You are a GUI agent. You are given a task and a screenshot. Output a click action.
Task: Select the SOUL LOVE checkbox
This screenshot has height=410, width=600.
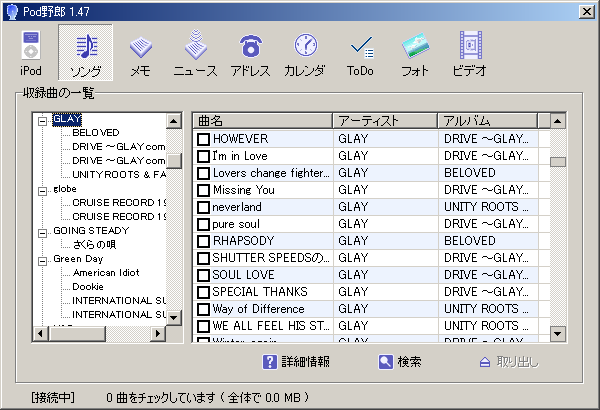pyautogui.click(x=203, y=275)
